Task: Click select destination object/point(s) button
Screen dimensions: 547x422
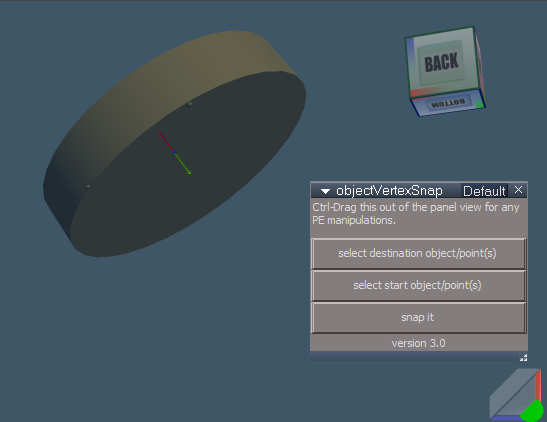Action: pos(418,253)
